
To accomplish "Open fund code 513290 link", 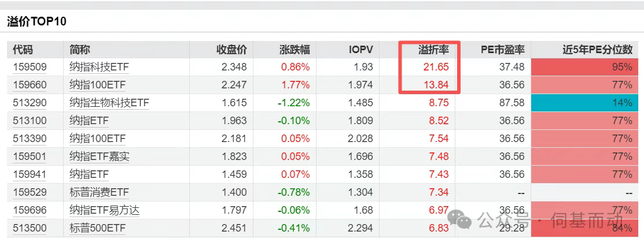I will (x=30, y=103).
